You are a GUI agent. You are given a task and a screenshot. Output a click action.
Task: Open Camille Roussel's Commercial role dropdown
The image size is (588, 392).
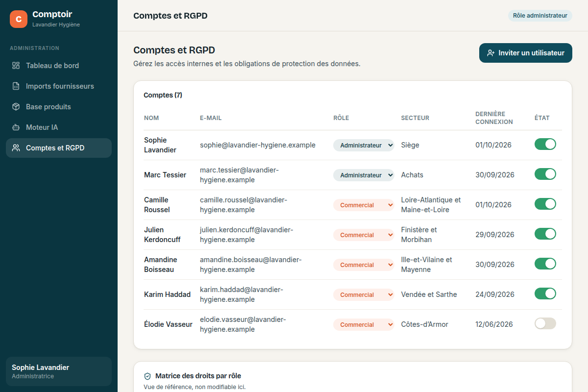point(364,205)
